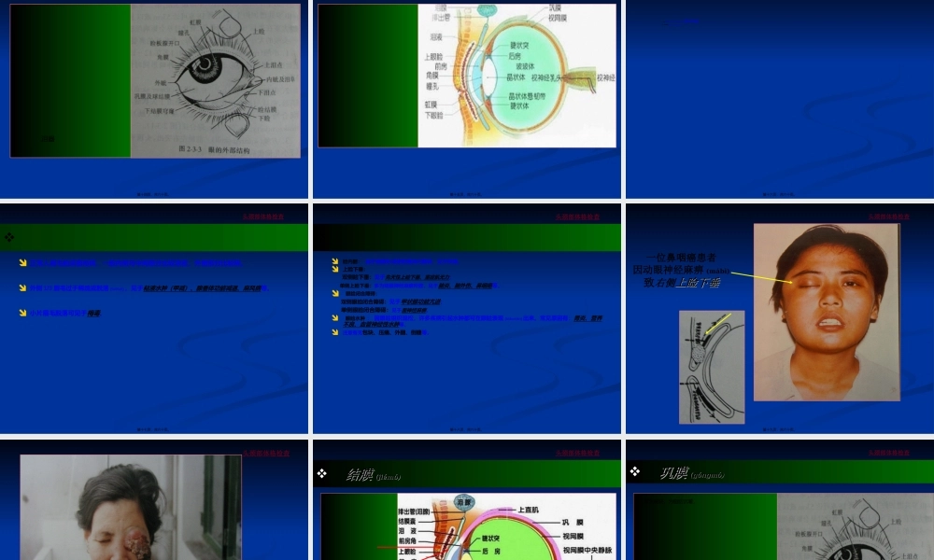This screenshot has width=934, height=560.
Task: Click the underlined 轻度水肿 text in second bullet
Action: click(x=162, y=288)
